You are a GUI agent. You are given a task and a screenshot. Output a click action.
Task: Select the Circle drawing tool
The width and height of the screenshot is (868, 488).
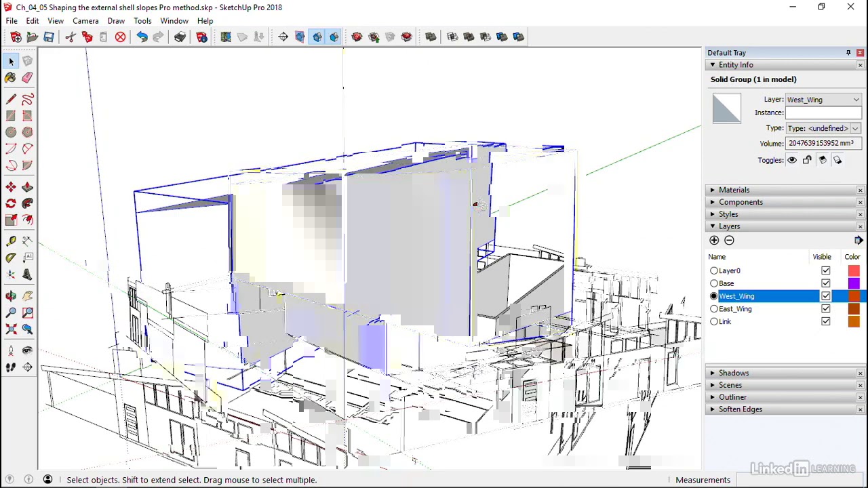[11, 132]
